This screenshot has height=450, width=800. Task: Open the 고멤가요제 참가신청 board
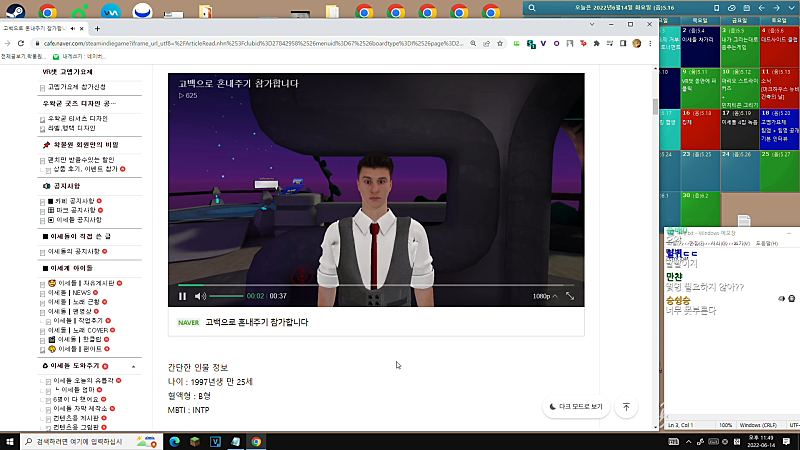pyautogui.click(x=77, y=87)
